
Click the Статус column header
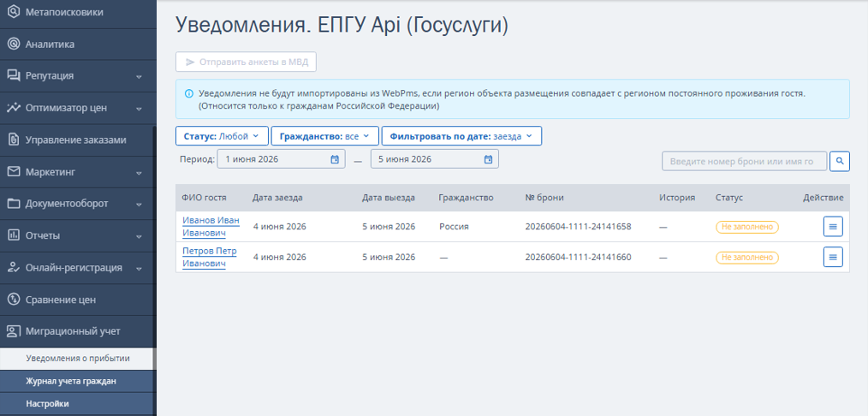coord(729,198)
